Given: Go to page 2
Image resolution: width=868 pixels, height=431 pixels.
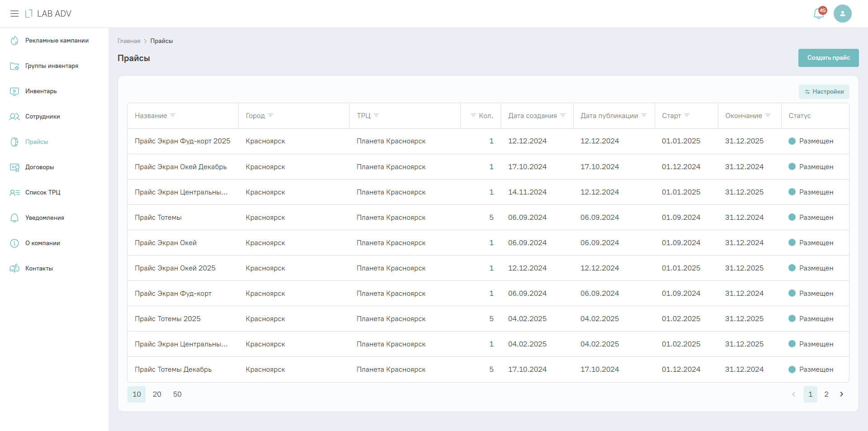Looking at the screenshot, I should (x=826, y=394).
